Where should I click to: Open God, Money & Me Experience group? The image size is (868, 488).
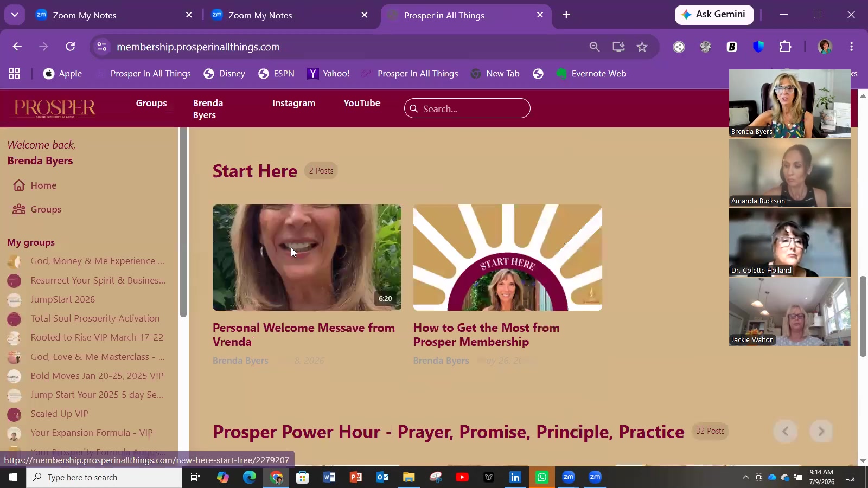(x=87, y=261)
